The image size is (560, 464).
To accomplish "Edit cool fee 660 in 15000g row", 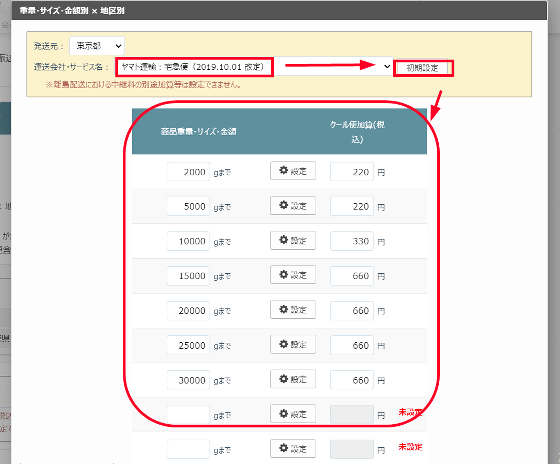I will coord(352,276).
